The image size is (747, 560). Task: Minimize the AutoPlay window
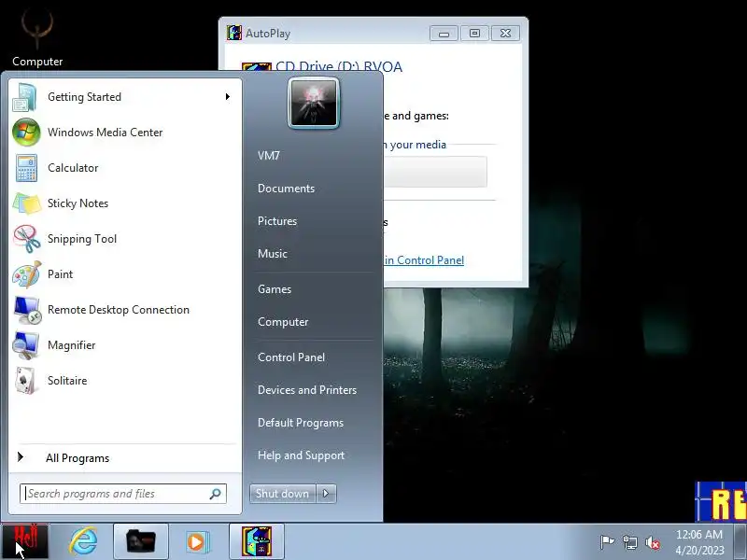pyautogui.click(x=444, y=34)
